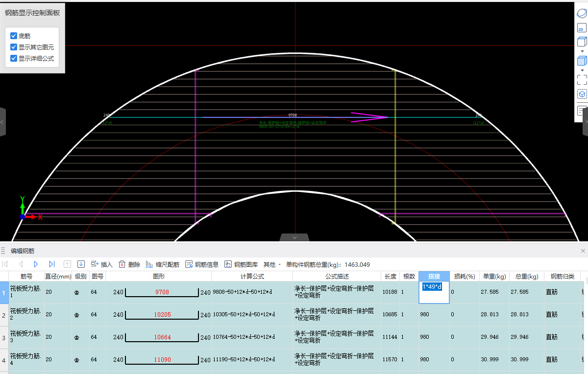The height and width of the screenshot is (374, 588).
Task: Collapse the bottom panel chevron handle
Action: pyautogui.click(x=294, y=237)
